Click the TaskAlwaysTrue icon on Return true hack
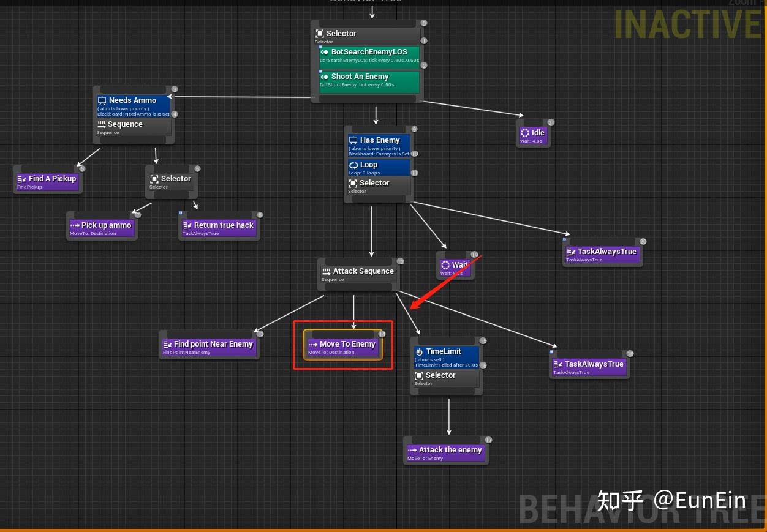This screenshot has width=767, height=532. point(187,225)
